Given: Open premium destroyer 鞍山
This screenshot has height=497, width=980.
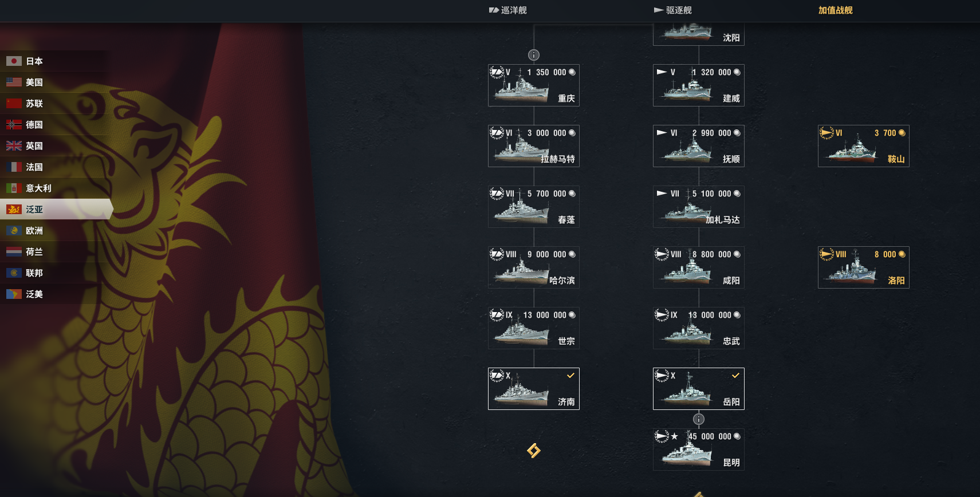Looking at the screenshot, I should click(864, 146).
